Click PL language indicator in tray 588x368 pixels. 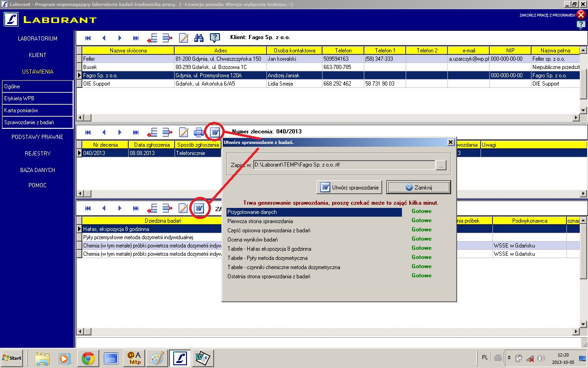tap(485, 357)
